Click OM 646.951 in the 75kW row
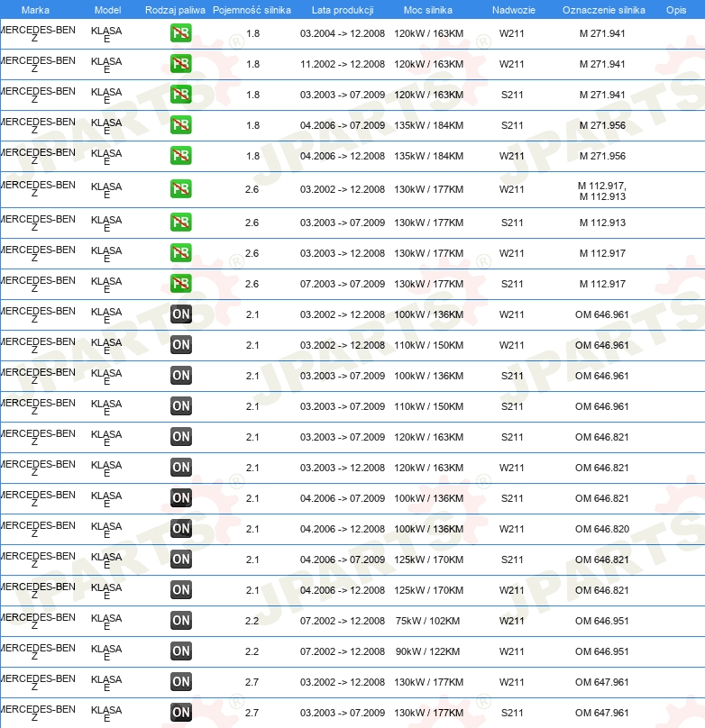Image resolution: width=705 pixels, height=728 pixels. (x=602, y=621)
